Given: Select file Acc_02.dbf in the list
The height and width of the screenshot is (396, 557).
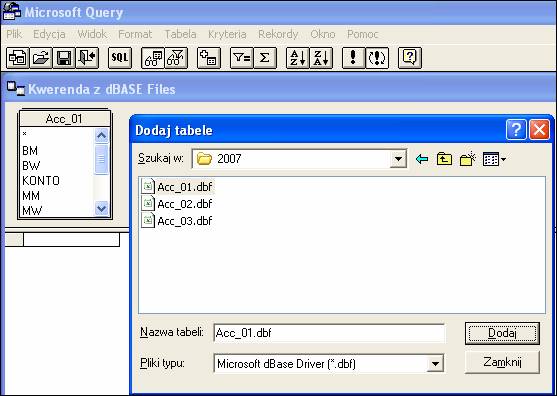Looking at the screenshot, I should tap(177, 204).
